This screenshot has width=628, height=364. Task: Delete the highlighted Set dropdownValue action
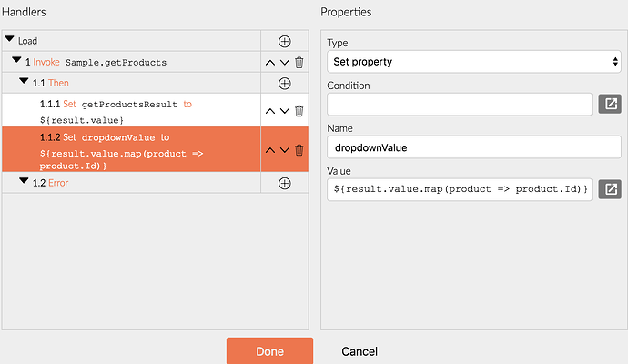(299, 150)
